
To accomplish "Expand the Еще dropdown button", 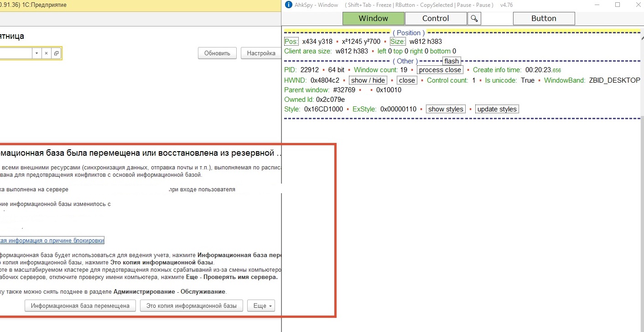I will pos(261,306).
